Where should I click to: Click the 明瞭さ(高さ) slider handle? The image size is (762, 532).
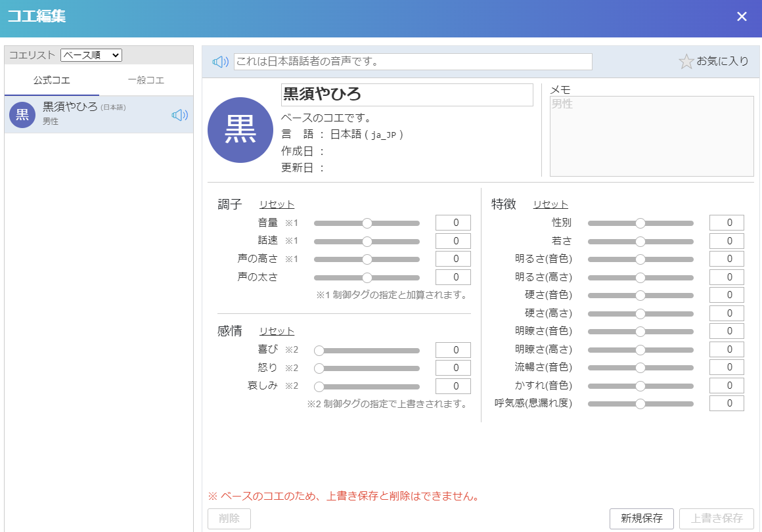[x=640, y=350]
